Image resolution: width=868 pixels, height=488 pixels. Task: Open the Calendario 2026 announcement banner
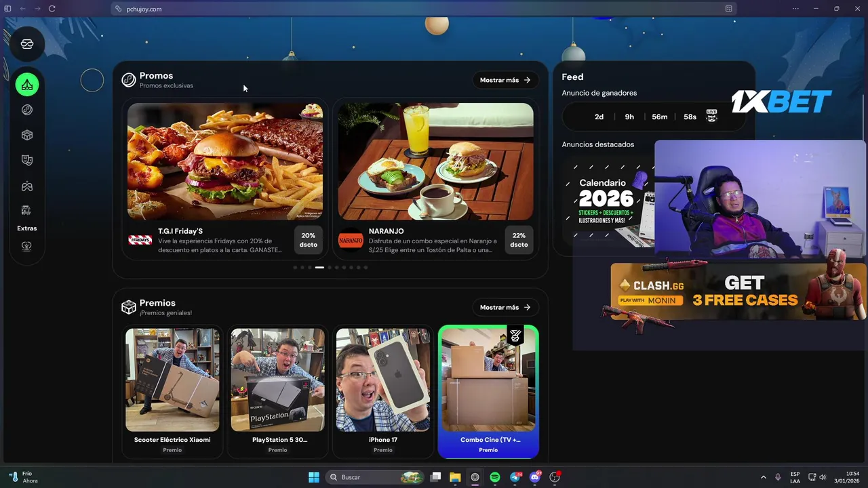click(608, 201)
